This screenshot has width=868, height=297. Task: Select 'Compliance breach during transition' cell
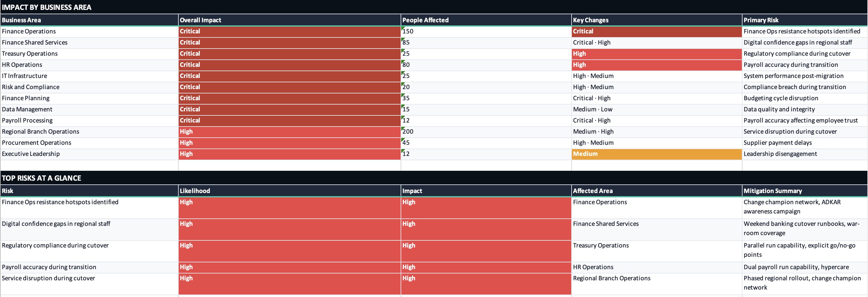(805, 87)
